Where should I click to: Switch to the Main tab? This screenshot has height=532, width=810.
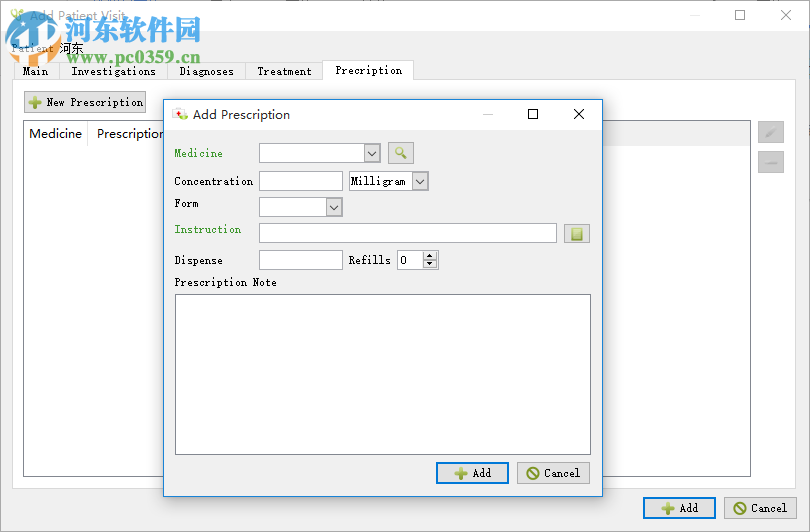click(x=36, y=71)
